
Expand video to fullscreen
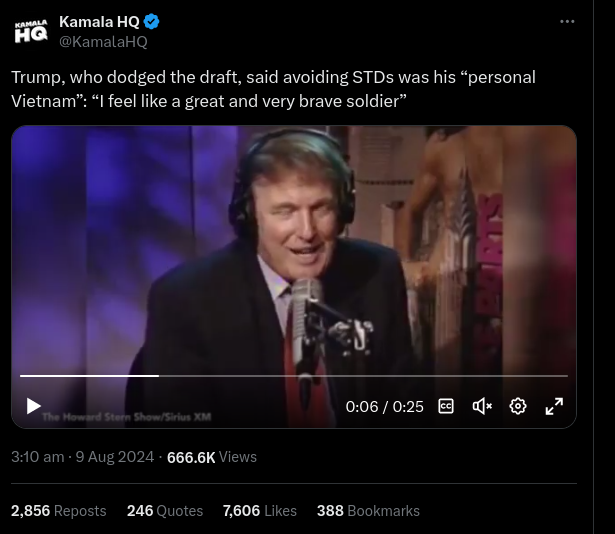[554, 406]
